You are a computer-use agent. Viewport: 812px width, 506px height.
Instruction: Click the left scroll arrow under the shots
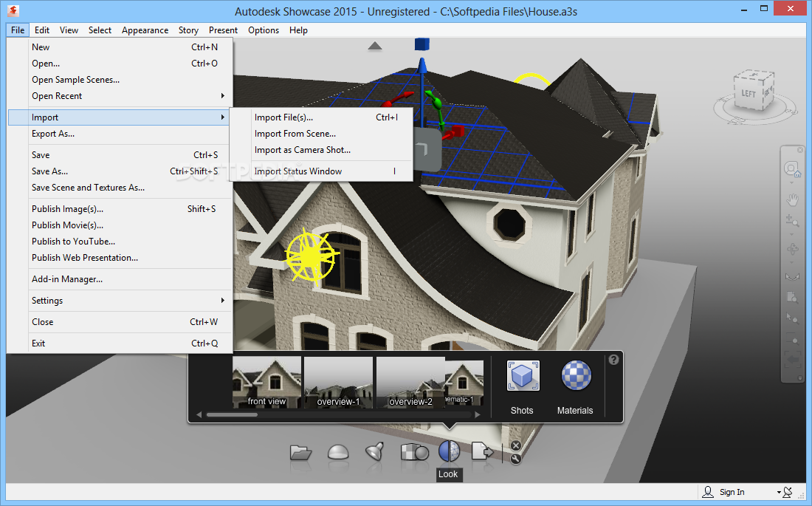point(199,414)
